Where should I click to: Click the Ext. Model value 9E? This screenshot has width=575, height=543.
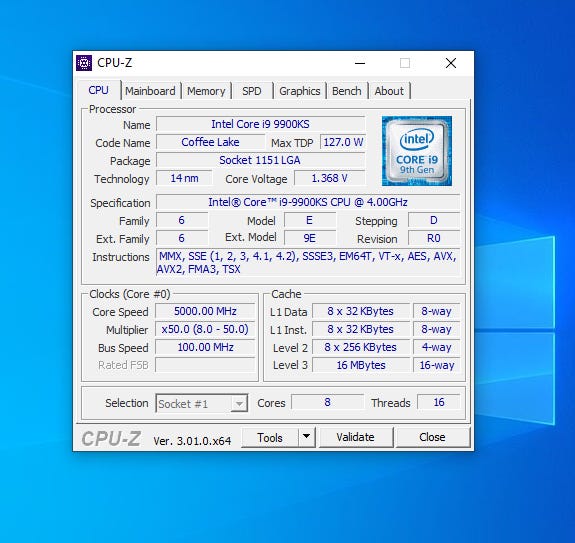[x=310, y=238]
